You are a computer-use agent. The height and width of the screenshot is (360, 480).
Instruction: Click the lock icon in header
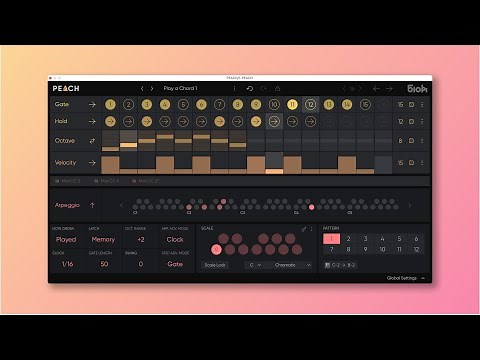(x=277, y=89)
